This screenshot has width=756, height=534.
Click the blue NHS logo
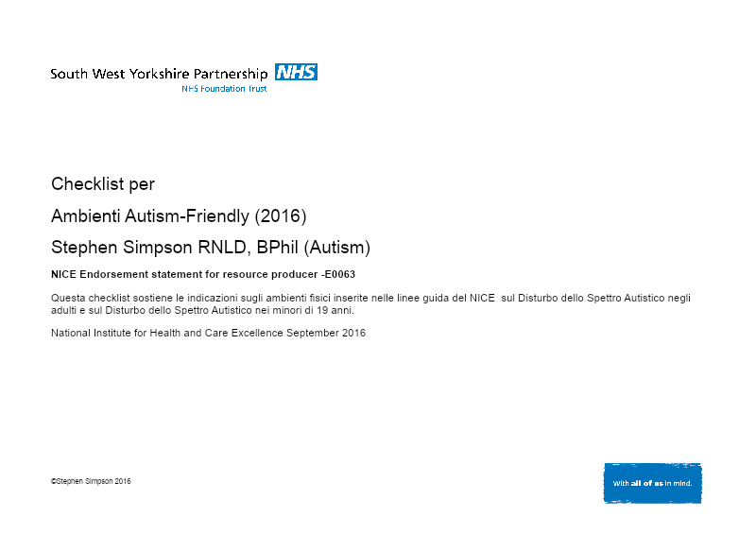pos(296,72)
